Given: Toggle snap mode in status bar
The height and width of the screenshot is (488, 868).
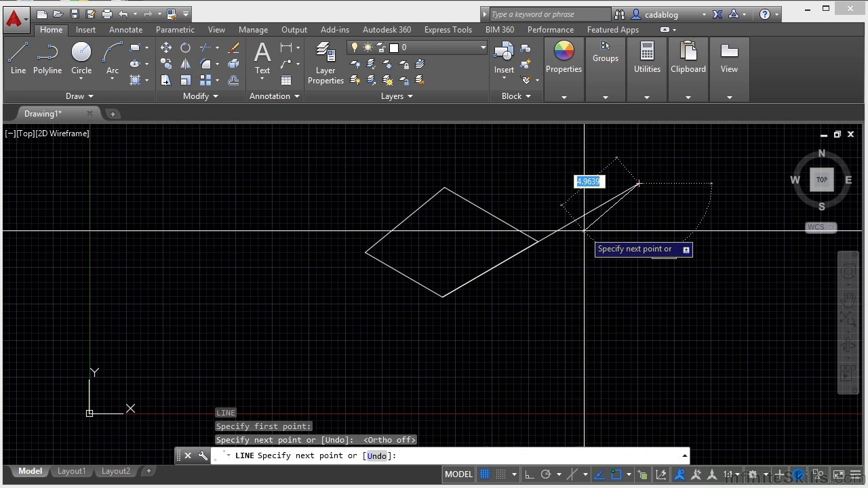Looking at the screenshot, I should pyautogui.click(x=500, y=474).
